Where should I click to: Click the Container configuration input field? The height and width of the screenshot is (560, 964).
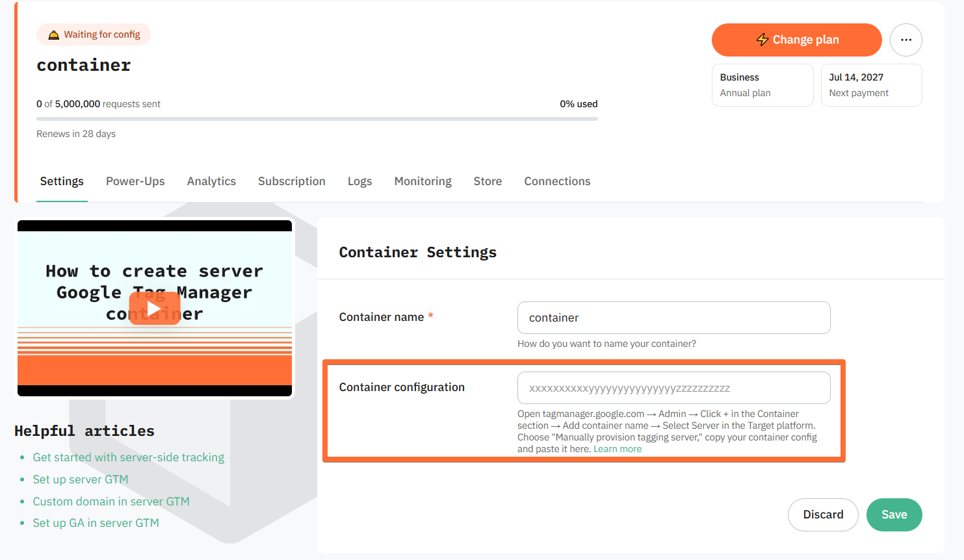click(673, 388)
